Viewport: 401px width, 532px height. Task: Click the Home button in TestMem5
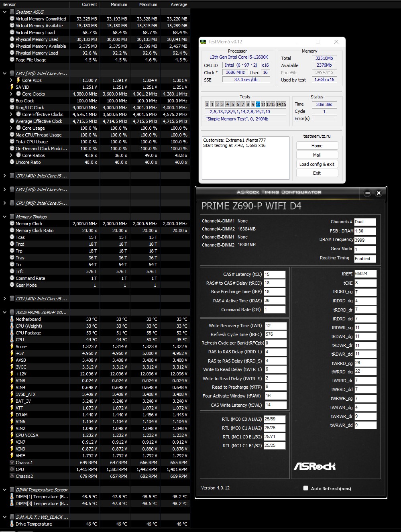coord(317,146)
